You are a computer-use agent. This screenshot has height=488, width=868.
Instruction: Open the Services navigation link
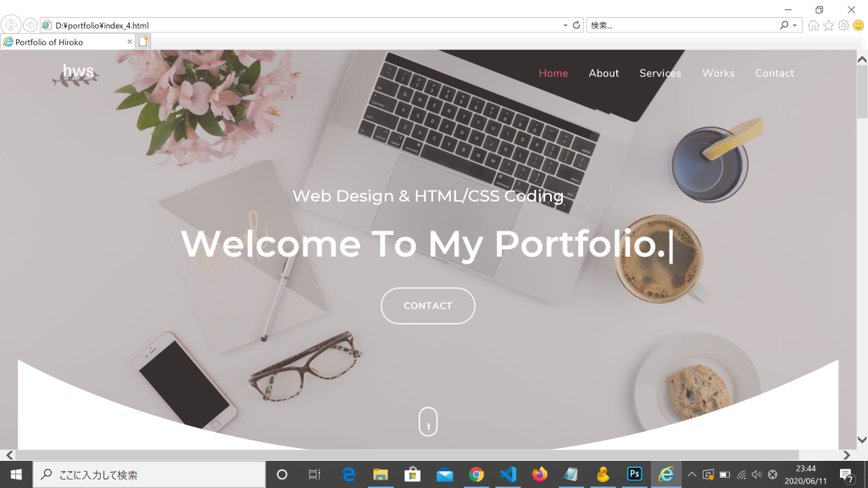[x=659, y=73]
